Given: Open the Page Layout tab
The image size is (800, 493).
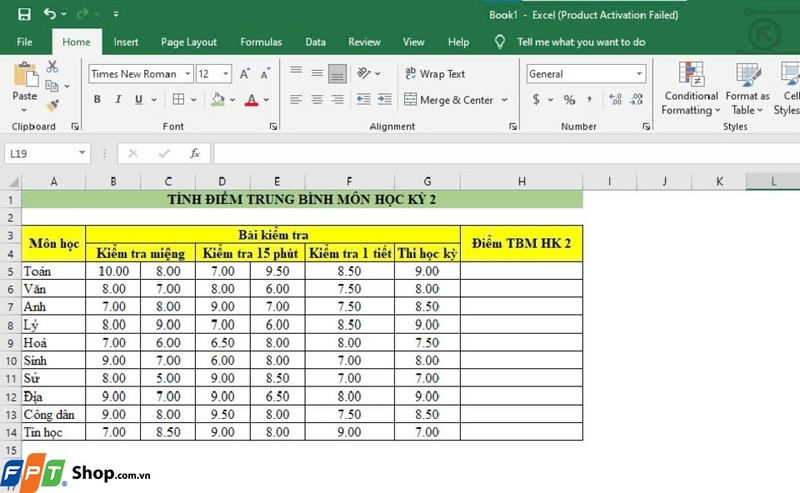Looking at the screenshot, I should [x=189, y=42].
